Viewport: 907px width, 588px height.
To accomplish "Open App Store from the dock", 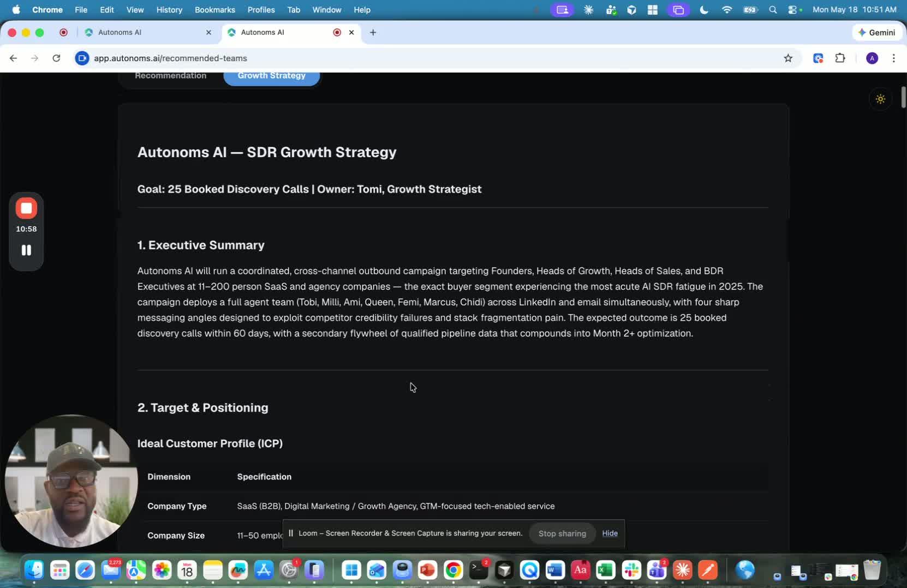I will tap(264, 571).
